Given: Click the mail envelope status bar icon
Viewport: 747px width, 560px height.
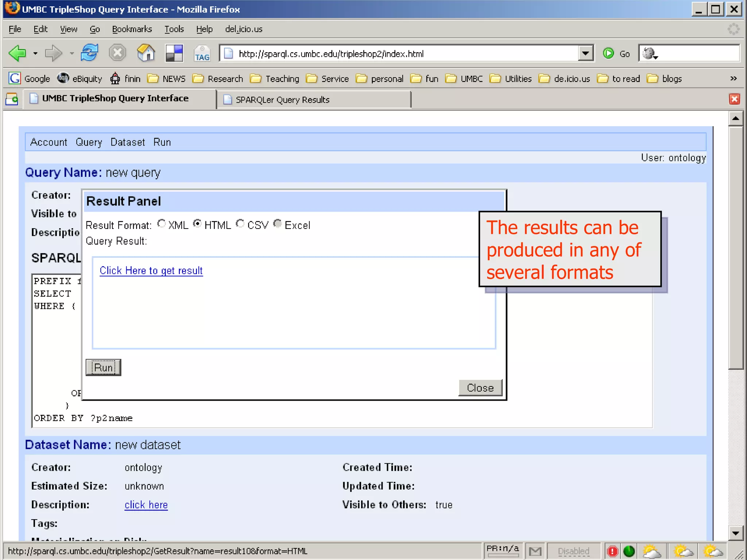Looking at the screenshot, I should [x=535, y=551].
